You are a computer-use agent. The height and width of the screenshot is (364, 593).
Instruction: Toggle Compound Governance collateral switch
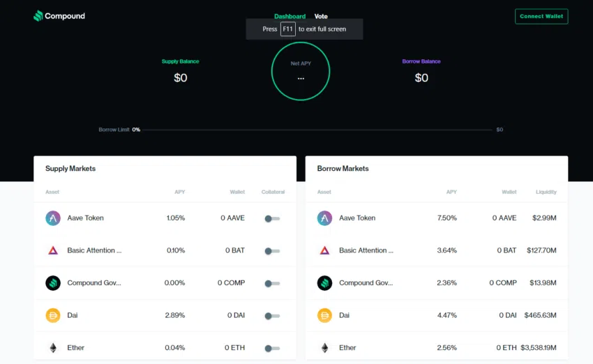point(272,284)
